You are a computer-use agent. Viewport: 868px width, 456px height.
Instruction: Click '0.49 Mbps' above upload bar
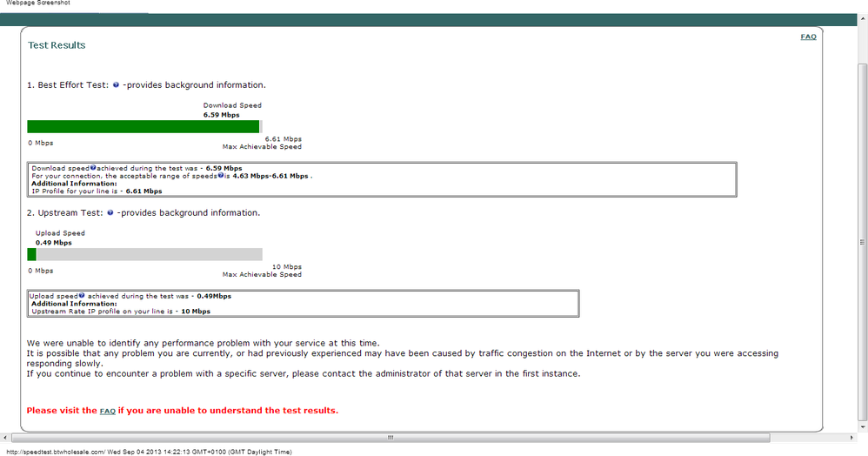pos(54,243)
